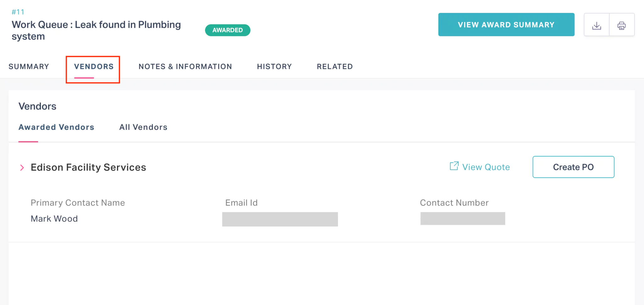The image size is (644, 305).
Task: Switch to the Summary tab
Action: coord(29,67)
